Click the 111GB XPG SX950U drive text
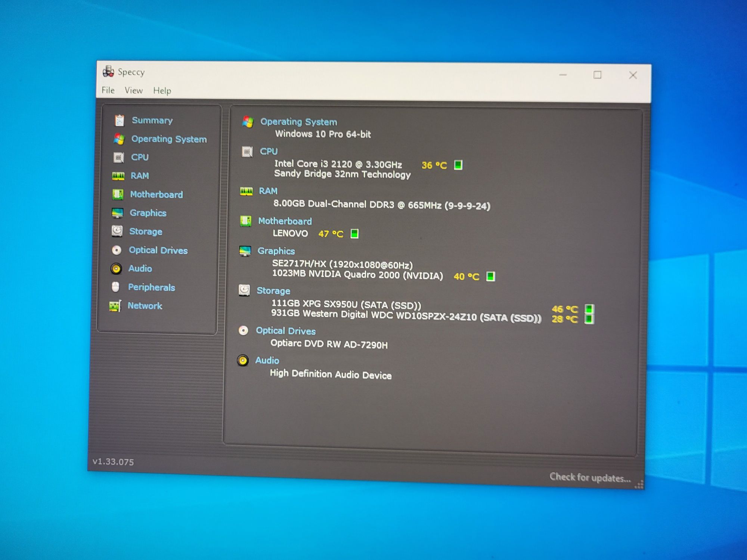 tap(346, 304)
